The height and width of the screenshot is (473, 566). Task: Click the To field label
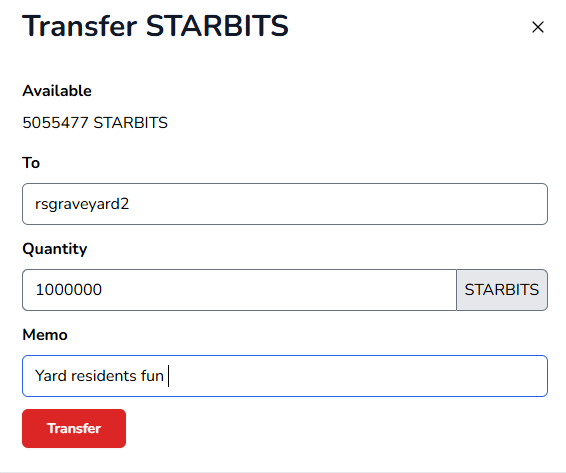31,162
